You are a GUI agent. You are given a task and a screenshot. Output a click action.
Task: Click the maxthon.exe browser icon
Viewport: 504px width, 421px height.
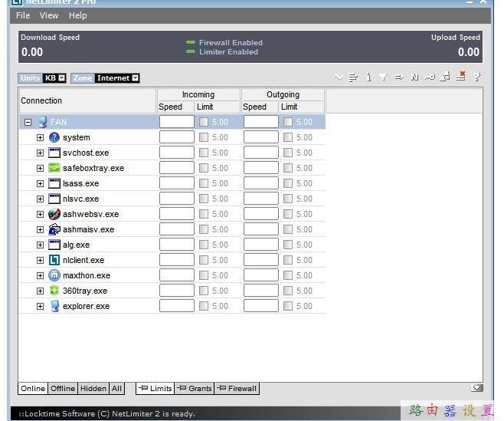coord(54,275)
